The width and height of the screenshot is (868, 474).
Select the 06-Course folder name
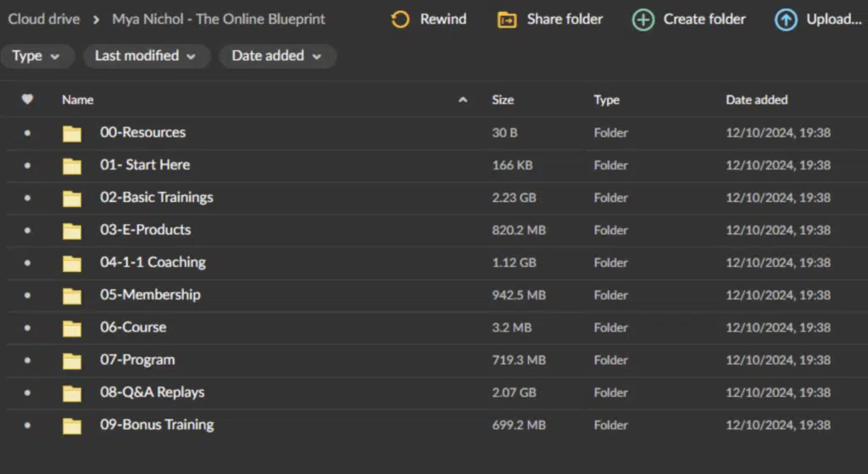(133, 327)
